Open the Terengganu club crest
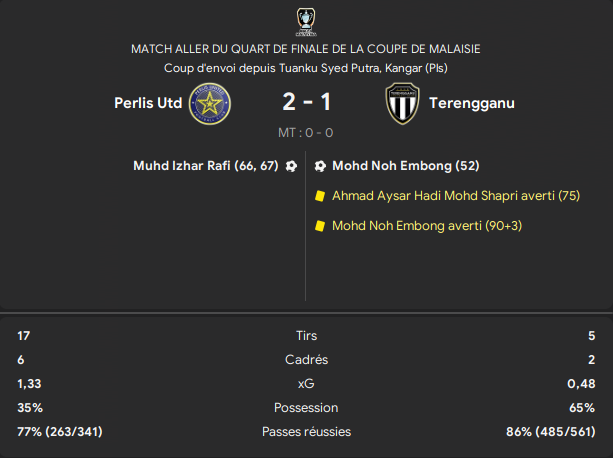Viewport: 613px width, 458px height. 402,104
